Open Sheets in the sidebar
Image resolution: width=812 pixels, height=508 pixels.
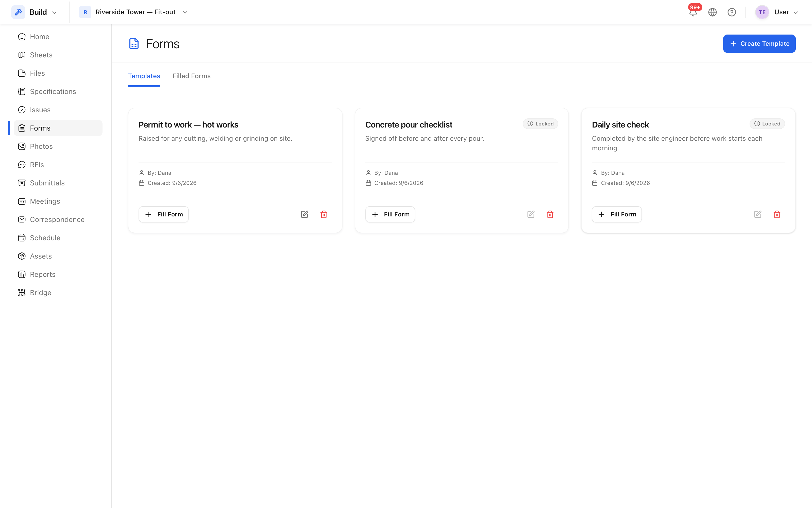[58, 55]
